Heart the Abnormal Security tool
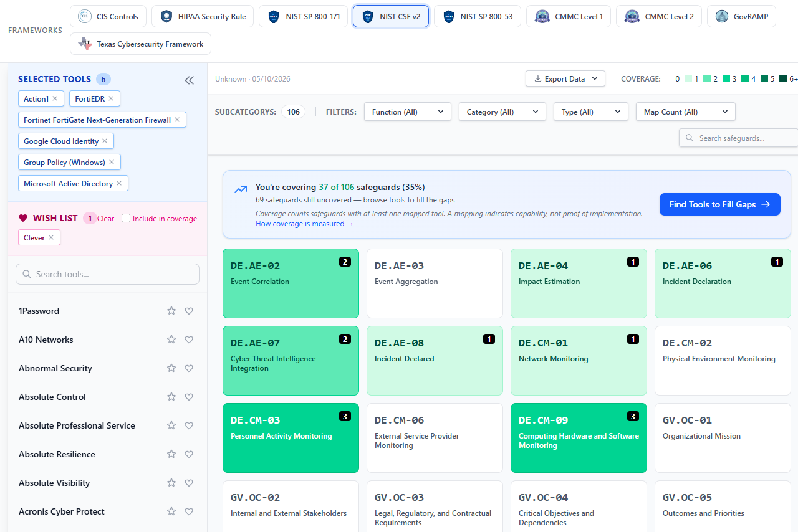798x532 pixels. tap(189, 368)
